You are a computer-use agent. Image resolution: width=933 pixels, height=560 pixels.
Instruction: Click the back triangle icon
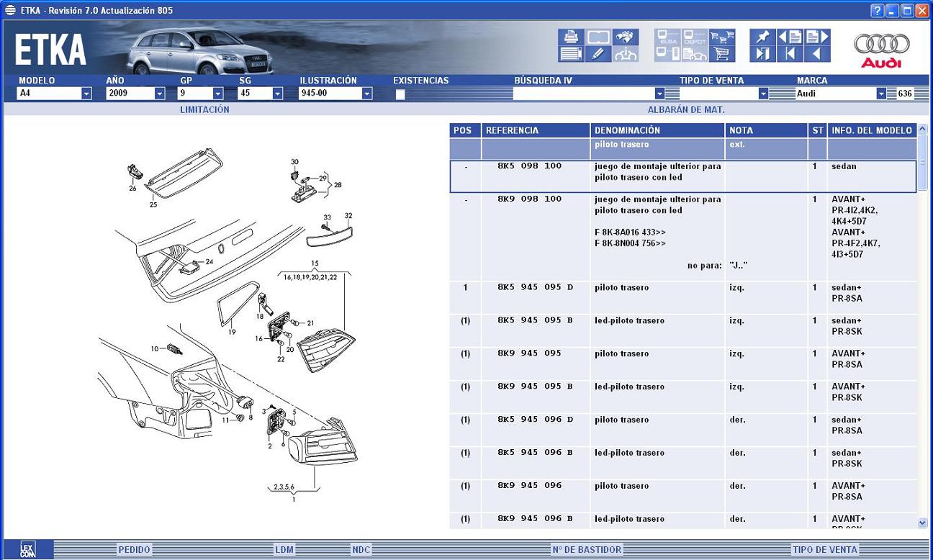817,54
